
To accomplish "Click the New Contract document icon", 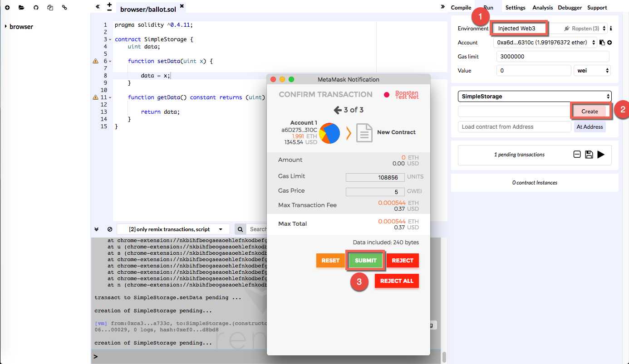I will [364, 133].
